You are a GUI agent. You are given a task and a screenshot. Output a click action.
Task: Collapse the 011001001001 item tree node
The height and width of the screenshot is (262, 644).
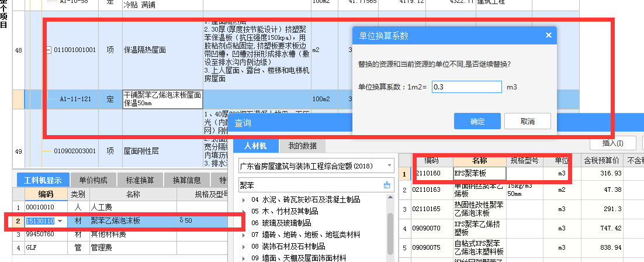(x=49, y=50)
